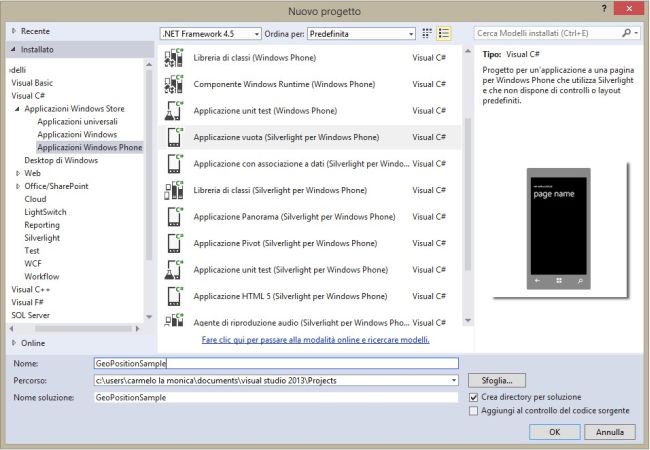Select Visual Basic in the tree
Screen dimensions: 650x450
[32, 83]
